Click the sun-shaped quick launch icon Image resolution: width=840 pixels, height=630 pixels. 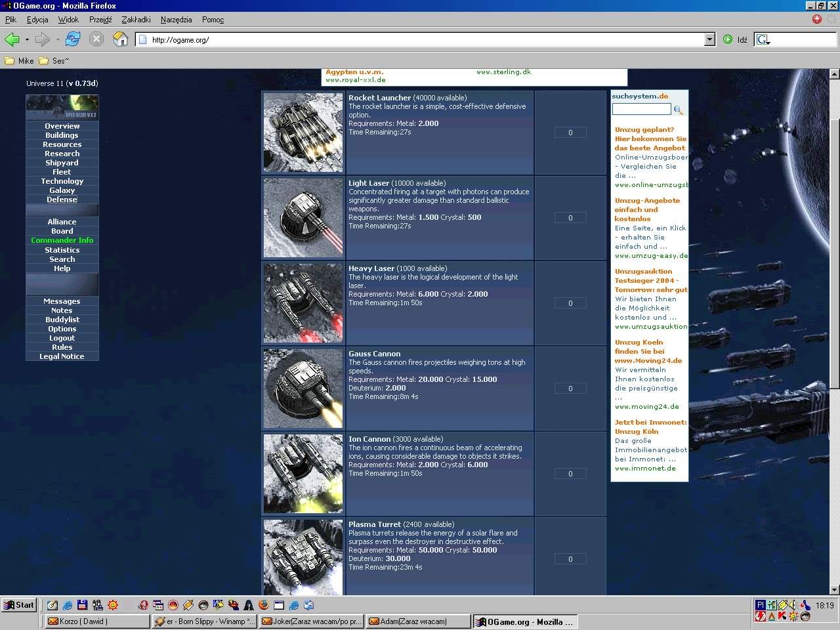click(113, 605)
